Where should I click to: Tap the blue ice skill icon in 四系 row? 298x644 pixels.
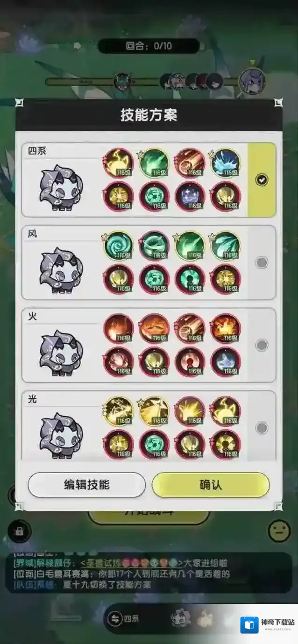[226, 163]
